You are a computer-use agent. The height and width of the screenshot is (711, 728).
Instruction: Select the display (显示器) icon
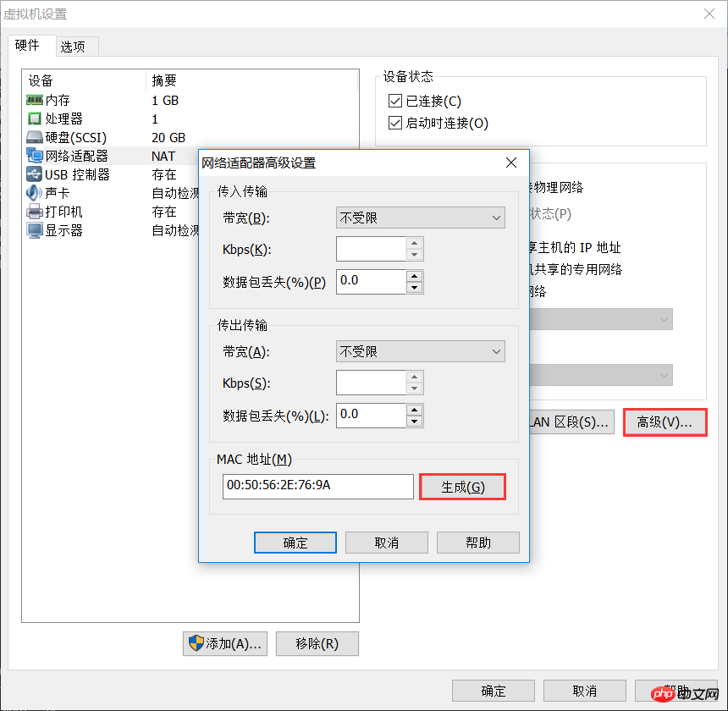pyautogui.click(x=35, y=230)
